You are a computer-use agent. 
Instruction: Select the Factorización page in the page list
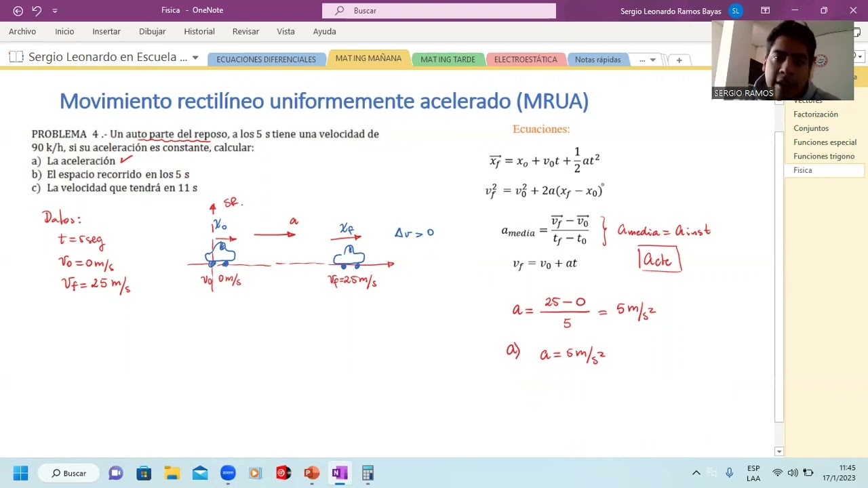[816, 115]
